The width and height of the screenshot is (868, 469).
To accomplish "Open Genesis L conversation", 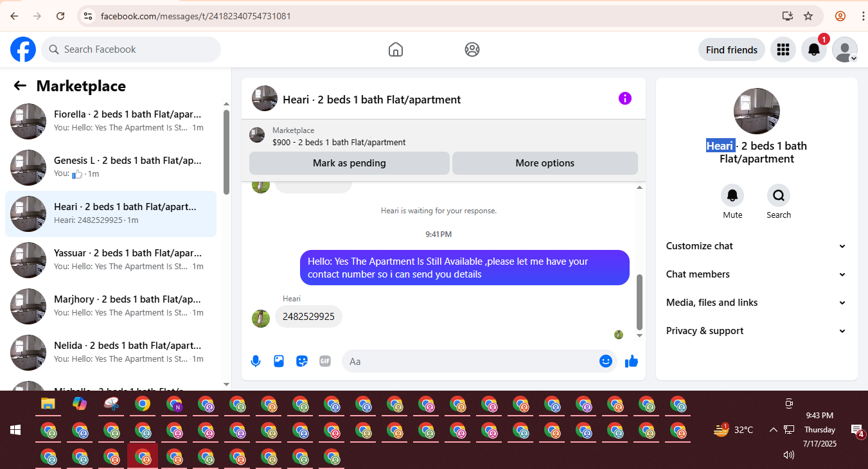I will pyautogui.click(x=111, y=168).
